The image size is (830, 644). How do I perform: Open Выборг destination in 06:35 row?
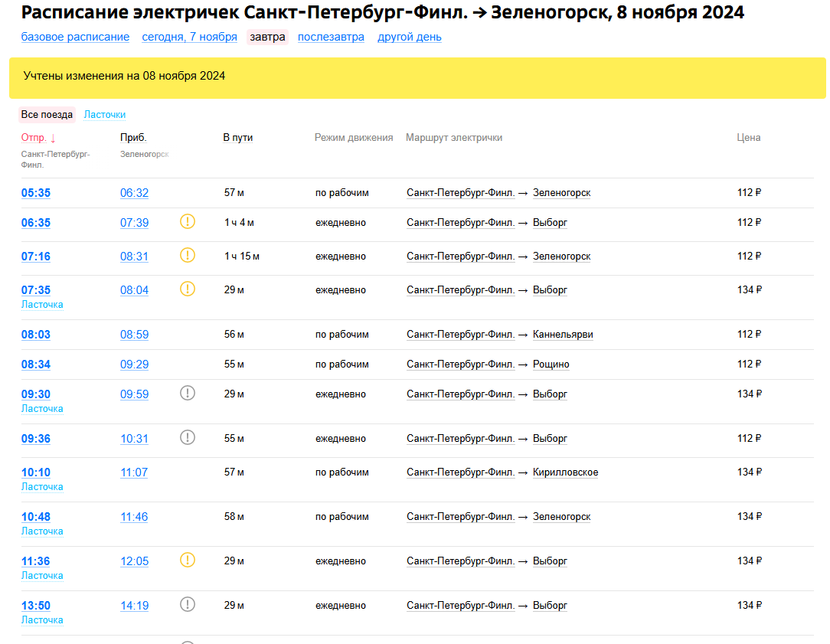point(550,223)
